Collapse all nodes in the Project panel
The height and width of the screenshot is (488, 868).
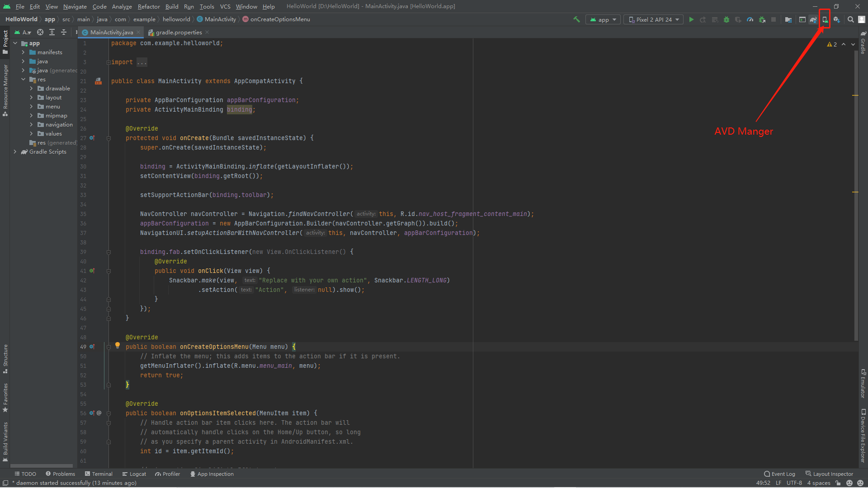point(64,32)
